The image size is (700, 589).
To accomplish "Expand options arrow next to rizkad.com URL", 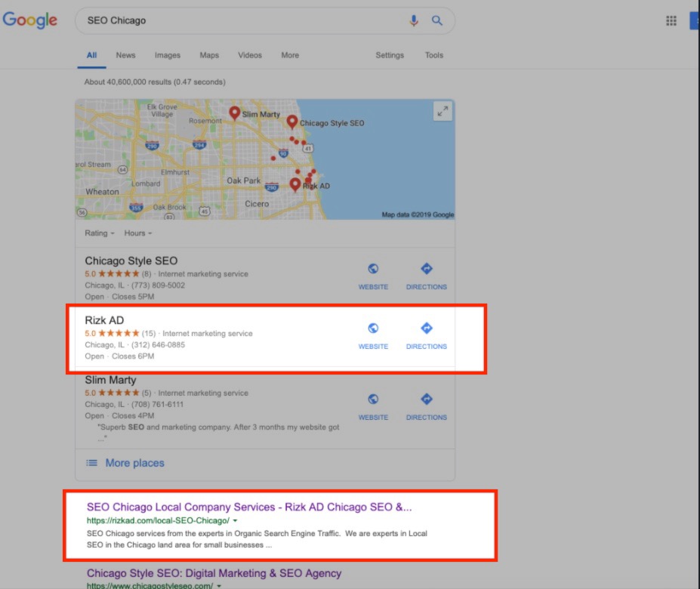I will point(236,521).
